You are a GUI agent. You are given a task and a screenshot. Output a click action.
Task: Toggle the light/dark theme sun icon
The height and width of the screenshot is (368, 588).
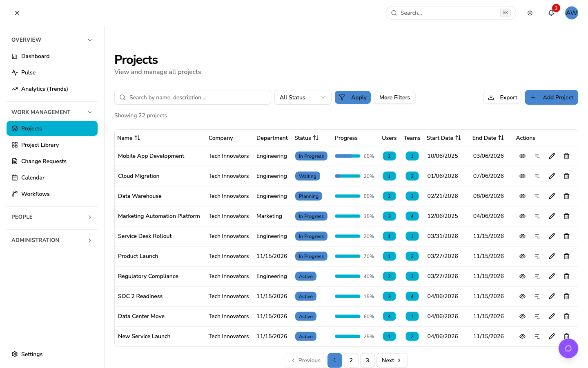click(530, 13)
